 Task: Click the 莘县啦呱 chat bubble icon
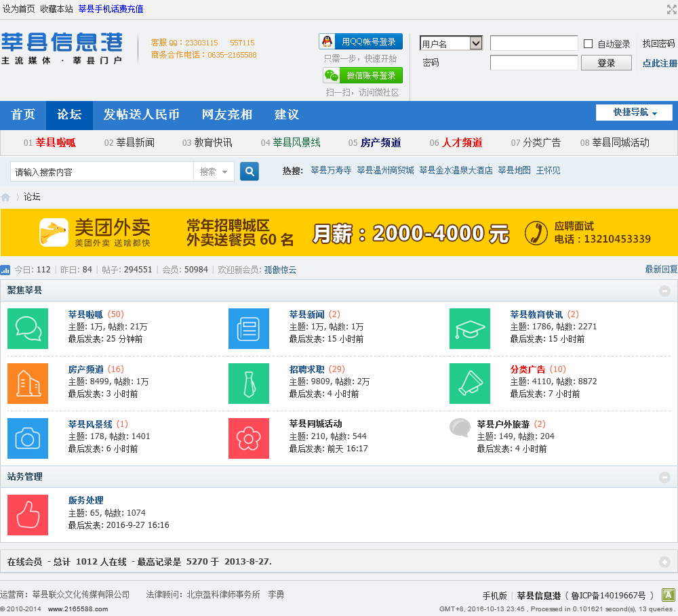pyautogui.click(x=28, y=329)
